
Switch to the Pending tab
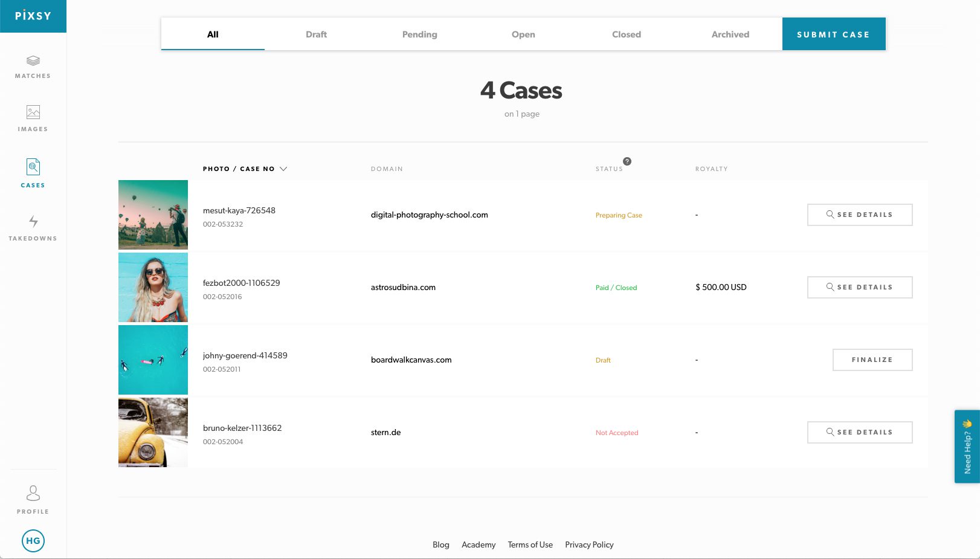pos(419,34)
